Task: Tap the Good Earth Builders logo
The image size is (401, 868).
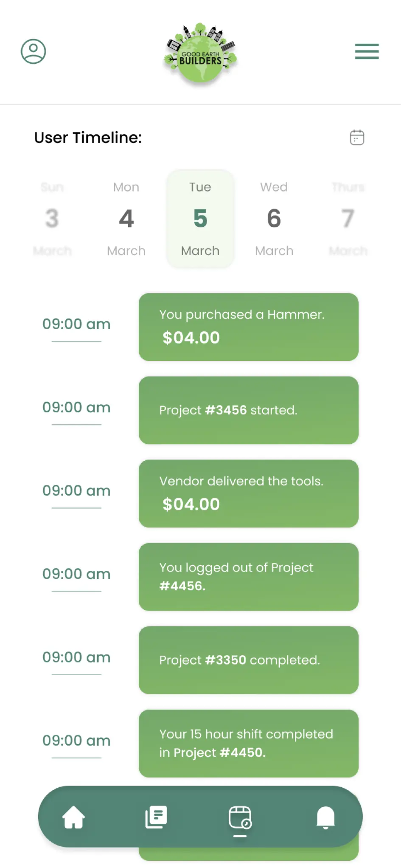Action: [x=200, y=54]
